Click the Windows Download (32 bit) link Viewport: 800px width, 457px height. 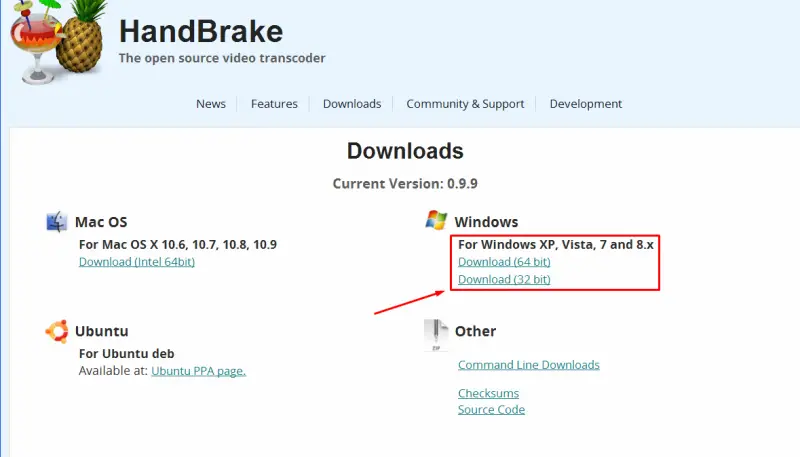click(x=504, y=280)
